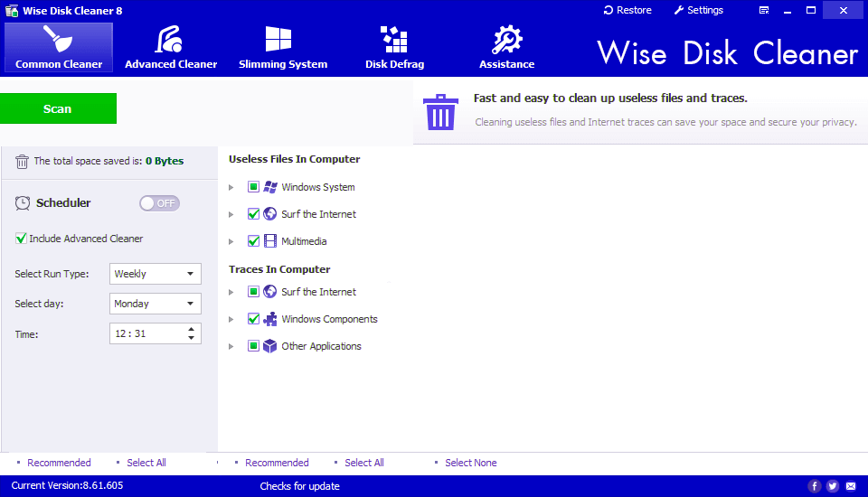Click the 0 Bytes saved value
Viewport: 868px width, 497px height.
point(165,161)
